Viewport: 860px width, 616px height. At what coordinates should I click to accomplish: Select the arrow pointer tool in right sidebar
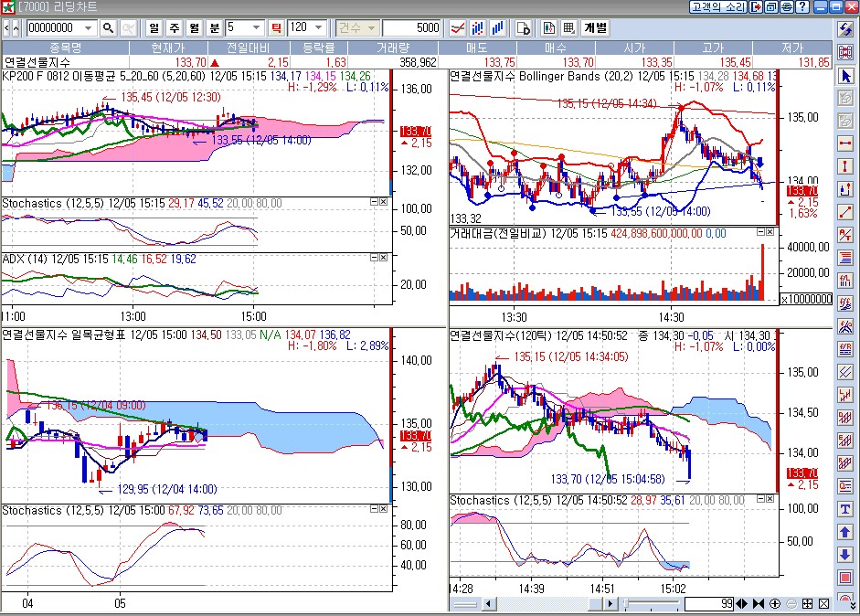pyautogui.click(x=845, y=76)
